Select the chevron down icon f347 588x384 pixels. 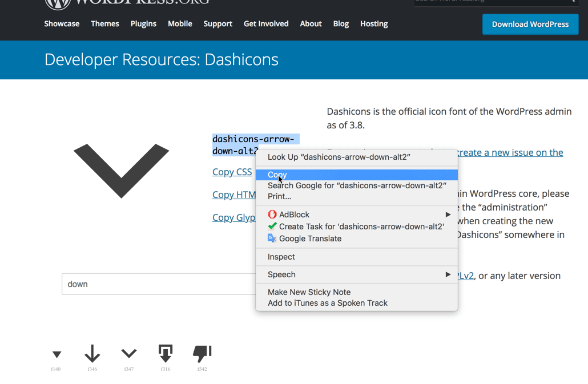(129, 354)
